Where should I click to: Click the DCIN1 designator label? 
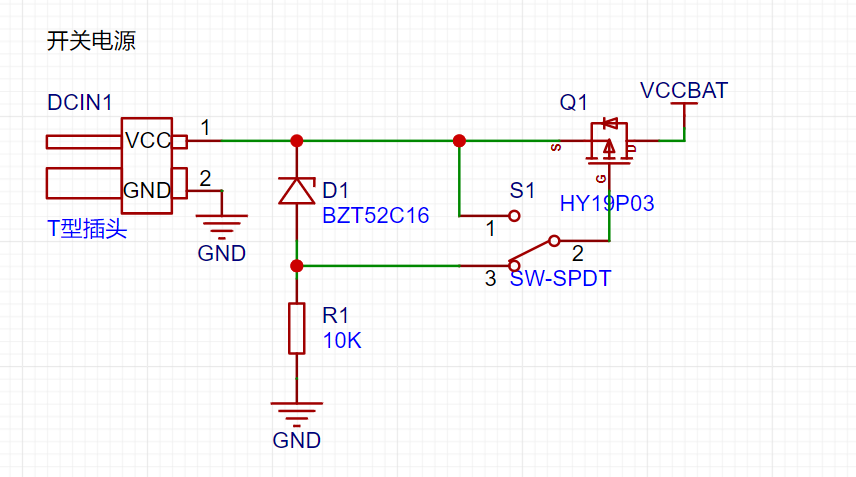(80, 103)
